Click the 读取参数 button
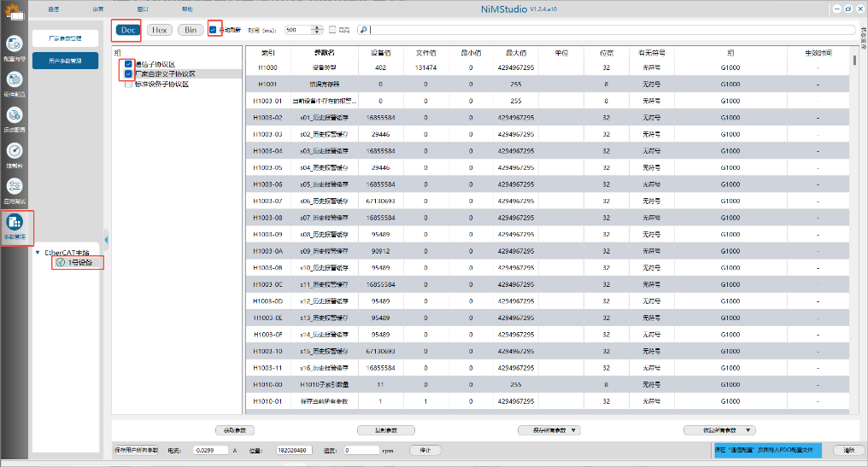This screenshot has height=467, width=868. pos(235,430)
